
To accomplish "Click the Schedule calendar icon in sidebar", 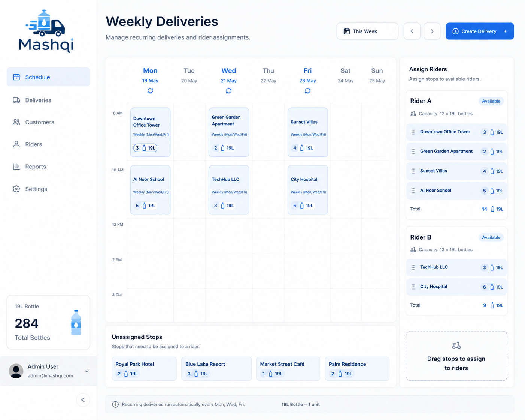I will [x=16, y=77].
